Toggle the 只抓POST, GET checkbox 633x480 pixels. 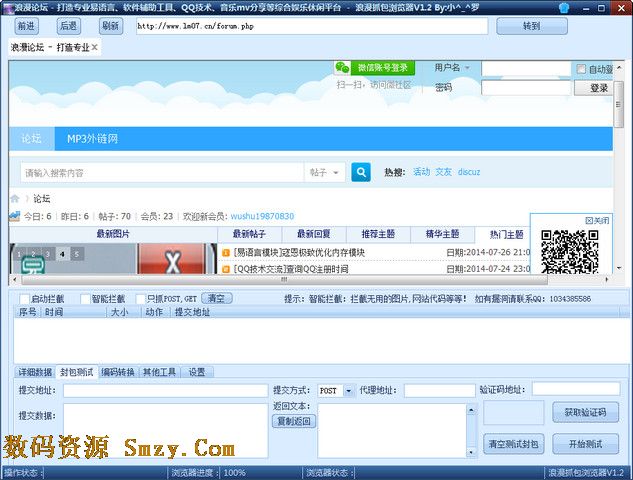140,299
